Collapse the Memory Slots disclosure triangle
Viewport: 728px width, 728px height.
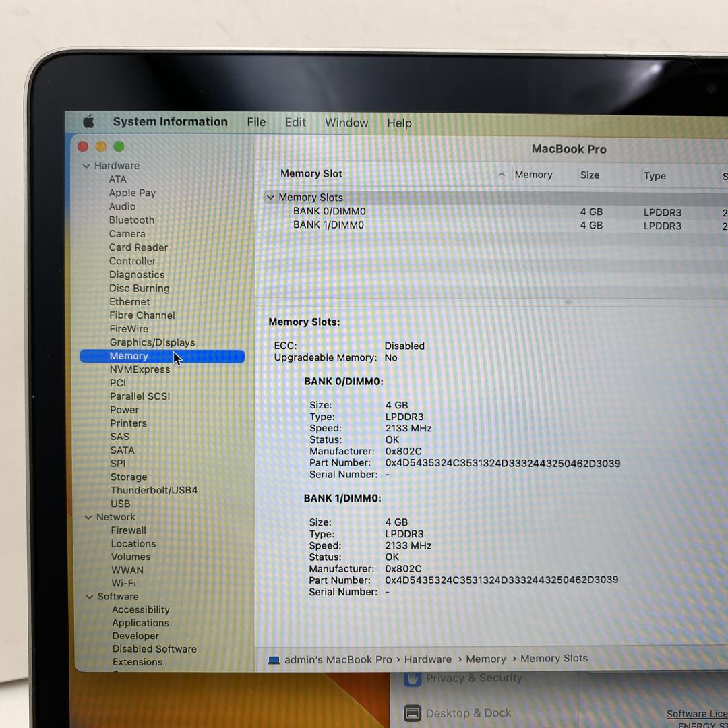270,198
